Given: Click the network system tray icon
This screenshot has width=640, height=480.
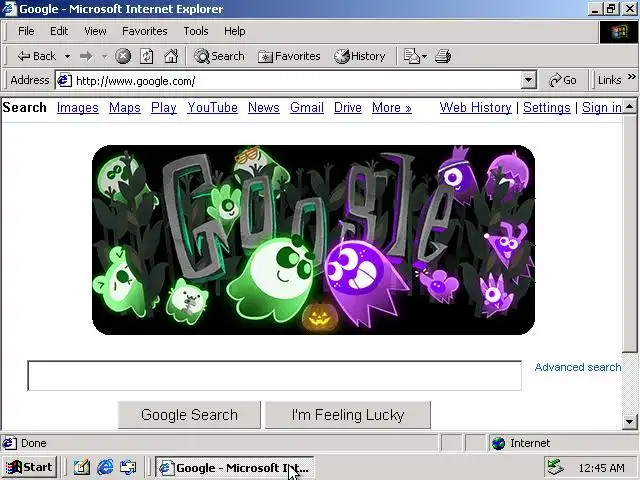Looking at the screenshot, I should [x=556, y=468].
